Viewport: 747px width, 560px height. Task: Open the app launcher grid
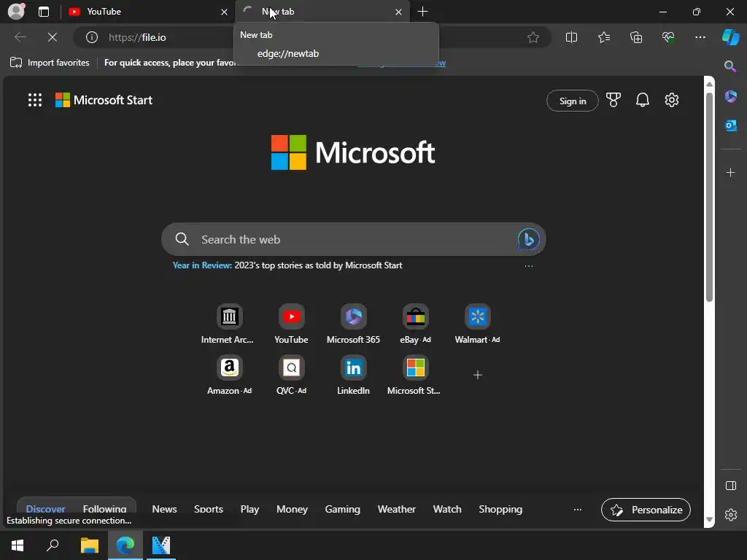(x=35, y=100)
